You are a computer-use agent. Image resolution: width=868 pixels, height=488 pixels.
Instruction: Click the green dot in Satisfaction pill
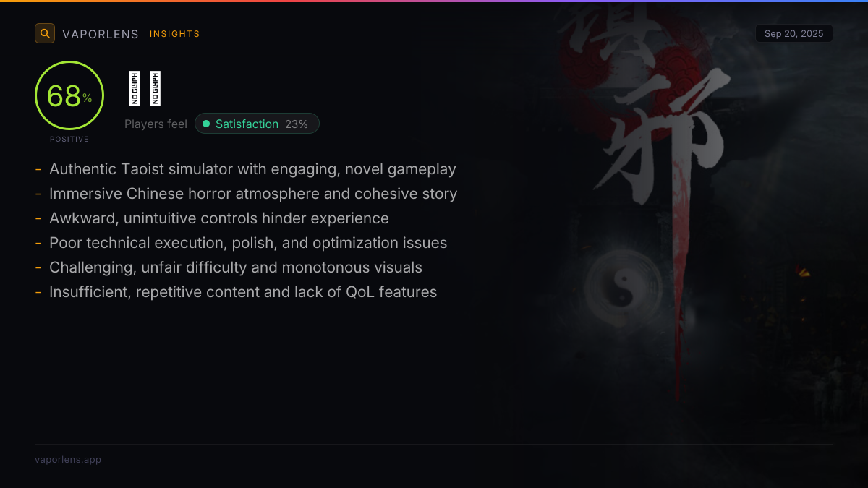(x=206, y=124)
